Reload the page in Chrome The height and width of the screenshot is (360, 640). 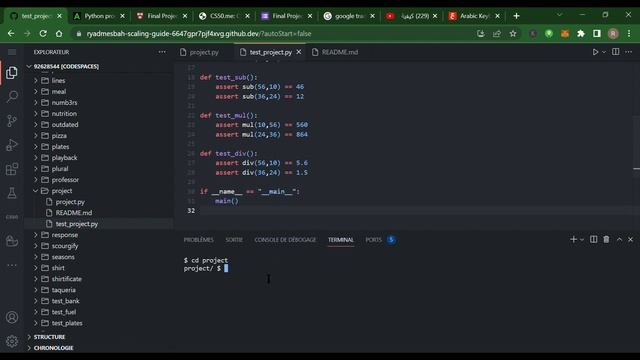coord(43,33)
